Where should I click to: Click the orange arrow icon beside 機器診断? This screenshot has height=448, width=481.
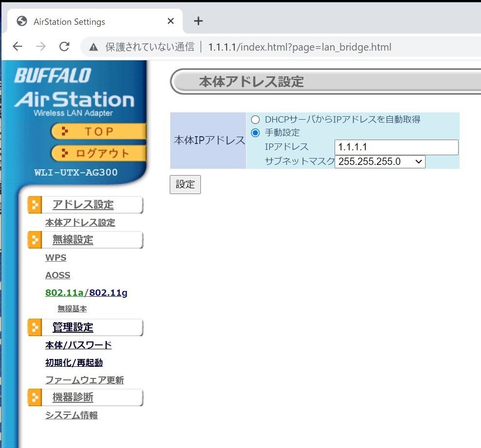pyautogui.click(x=35, y=397)
